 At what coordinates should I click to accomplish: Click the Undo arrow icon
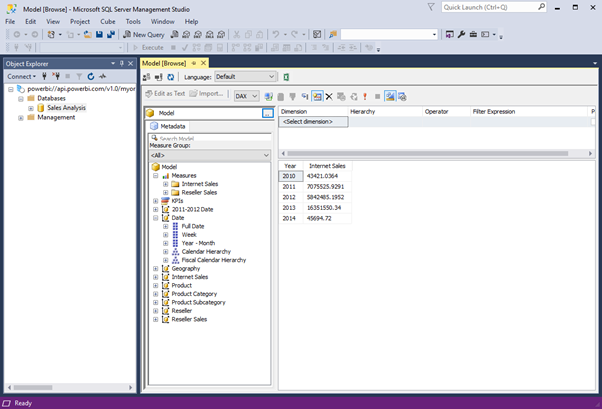(276, 35)
